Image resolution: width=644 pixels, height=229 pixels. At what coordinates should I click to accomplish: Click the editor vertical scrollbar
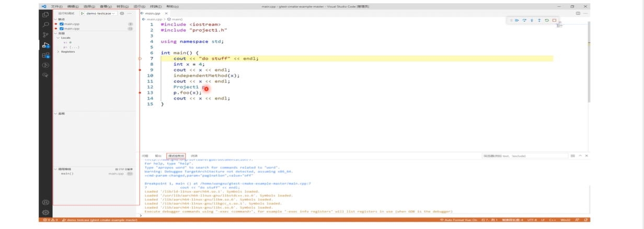[589, 62]
